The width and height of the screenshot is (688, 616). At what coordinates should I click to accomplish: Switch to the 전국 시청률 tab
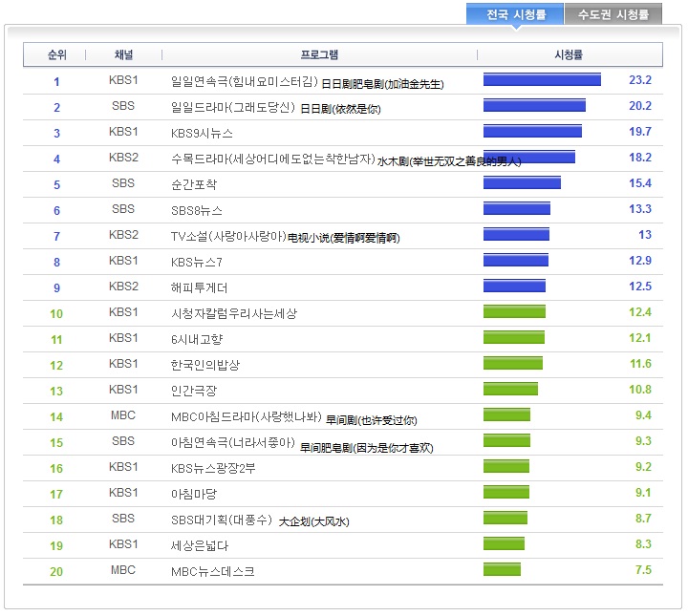click(515, 14)
